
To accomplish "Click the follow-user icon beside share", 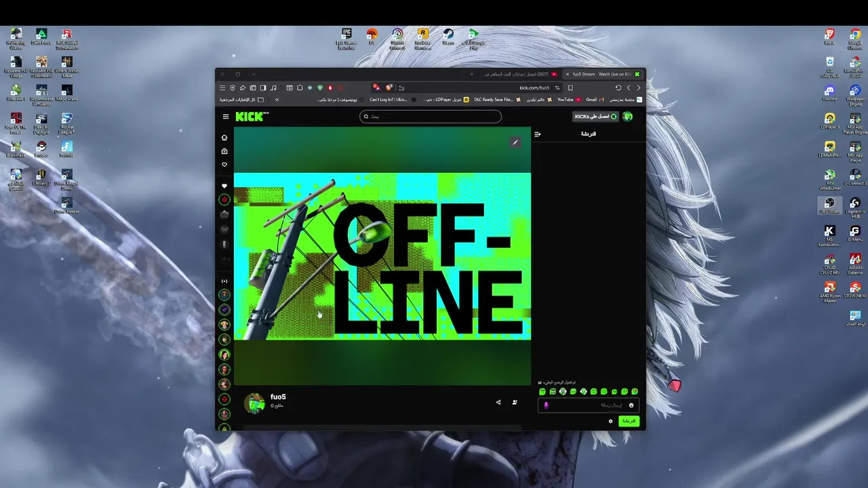I will pyautogui.click(x=515, y=402).
